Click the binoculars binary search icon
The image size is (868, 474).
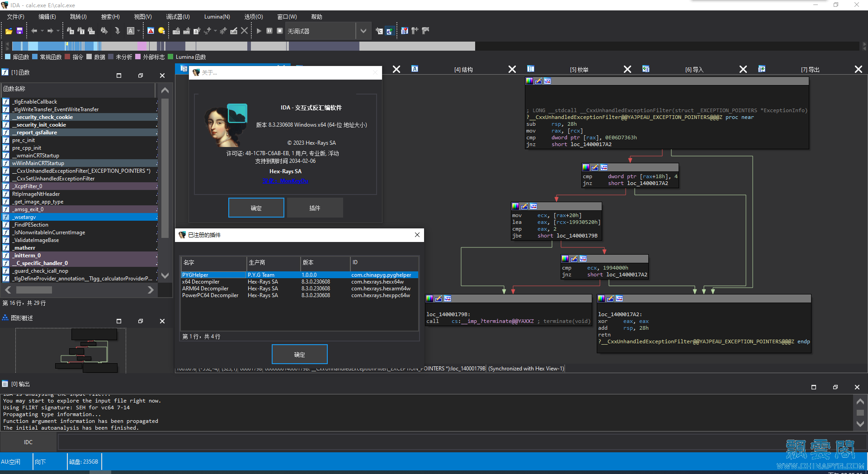(91, 31)
